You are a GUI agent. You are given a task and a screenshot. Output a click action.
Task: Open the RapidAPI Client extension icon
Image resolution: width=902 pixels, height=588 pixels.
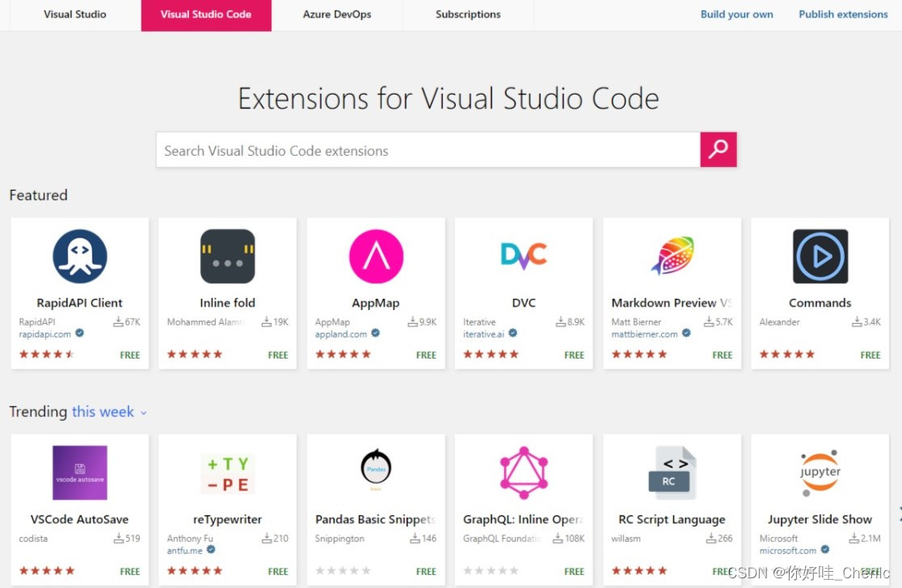coord(78,256)
